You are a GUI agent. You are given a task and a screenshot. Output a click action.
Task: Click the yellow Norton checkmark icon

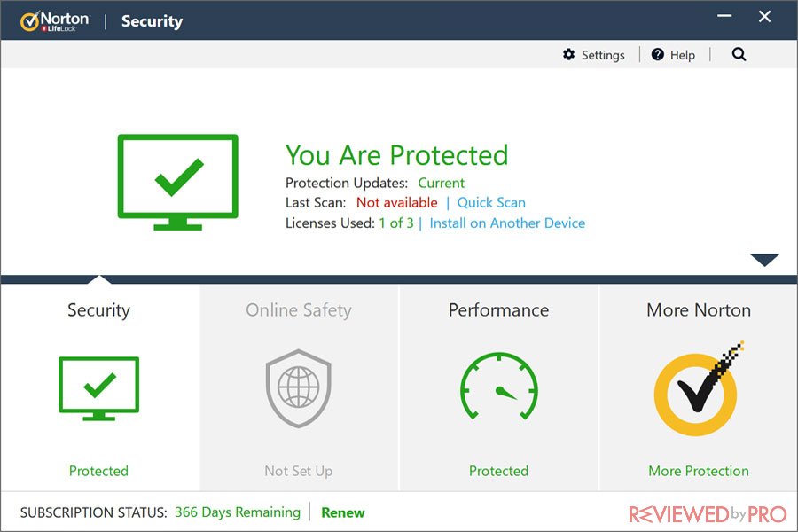click(x=699, y=389)
